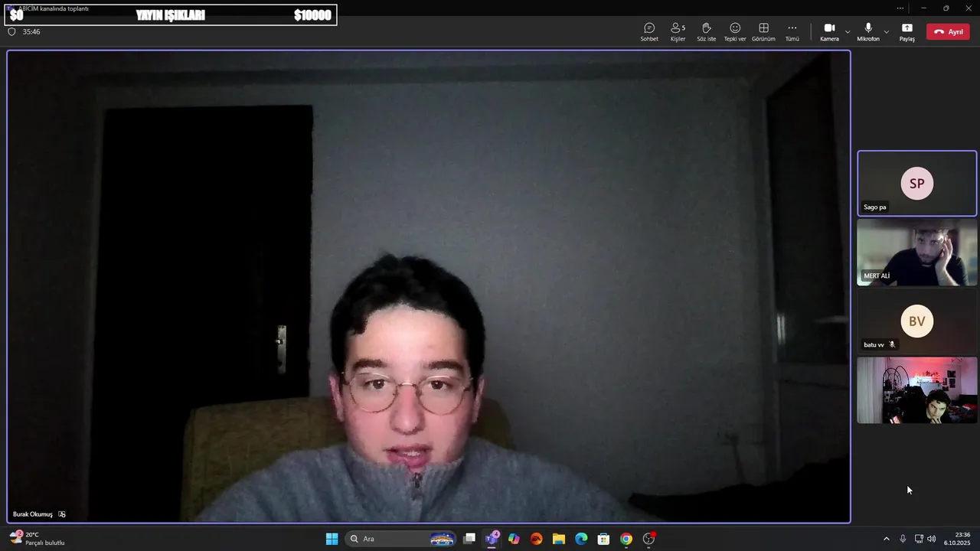Expand camera options arrow next to Kamera
This screenshot has height=551, width=980.
click(x=848, y=31)
